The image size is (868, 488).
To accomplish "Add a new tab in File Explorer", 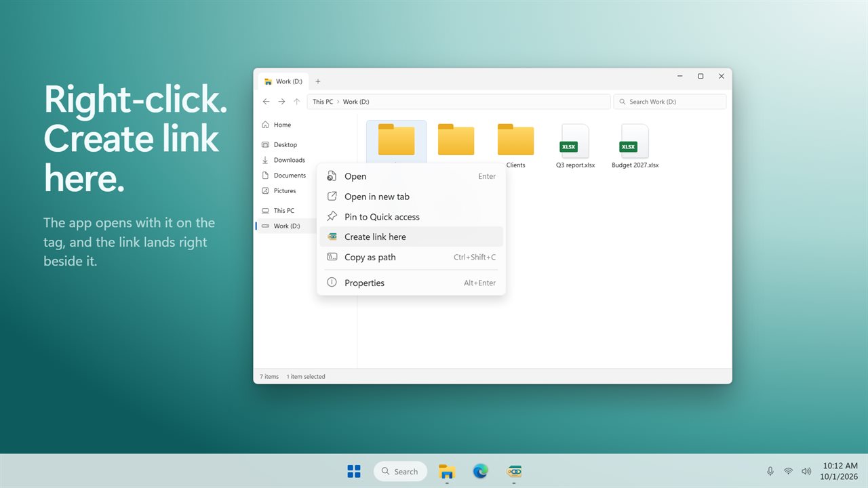I will (318, 81).
